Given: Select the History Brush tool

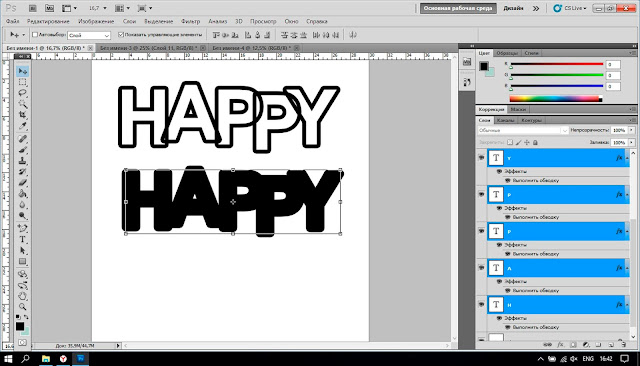Looking at the screenshot, I should [x=22, y=172].
